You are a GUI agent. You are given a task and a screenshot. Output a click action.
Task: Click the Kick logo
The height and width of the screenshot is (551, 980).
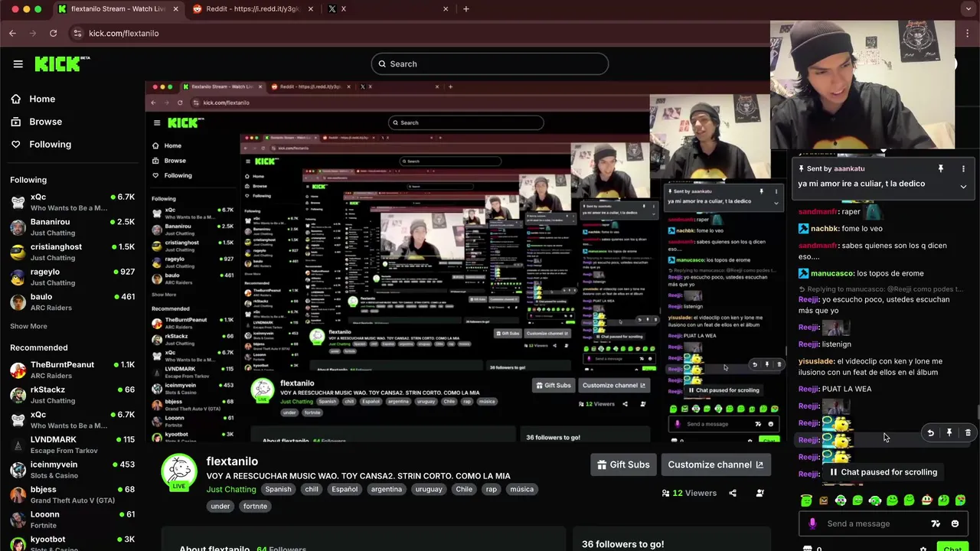coord(62,64)
